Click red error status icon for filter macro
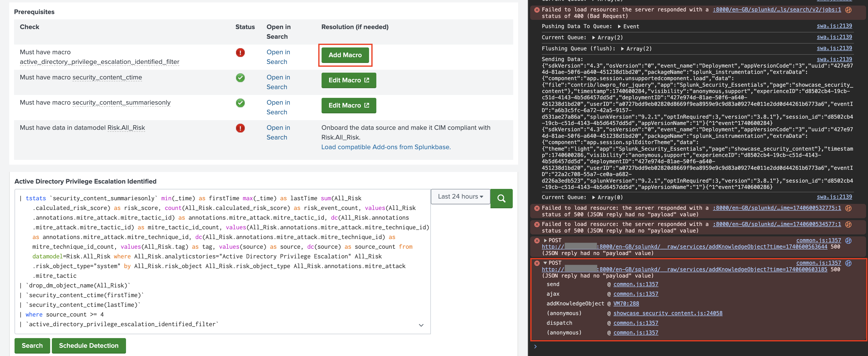The image size is (868, 356). 240,53
